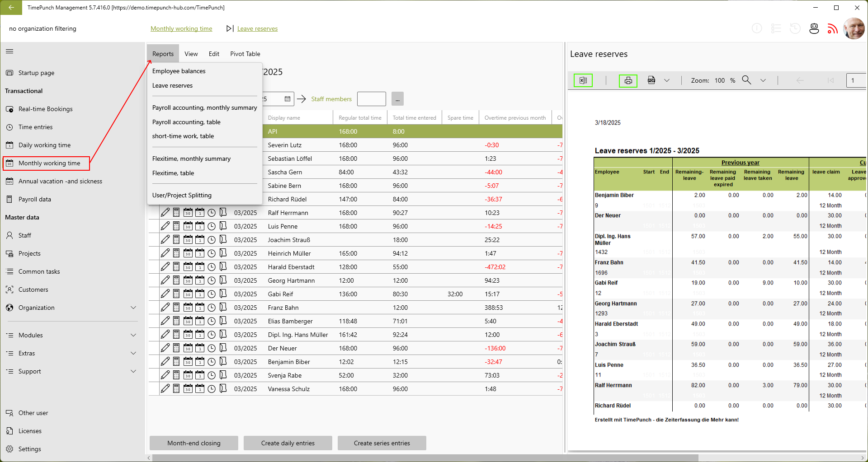This screenshot has height=462, width=868.
Task: Click the edit pencil for Vanessa Schulz
Action: tap(165, 388)
